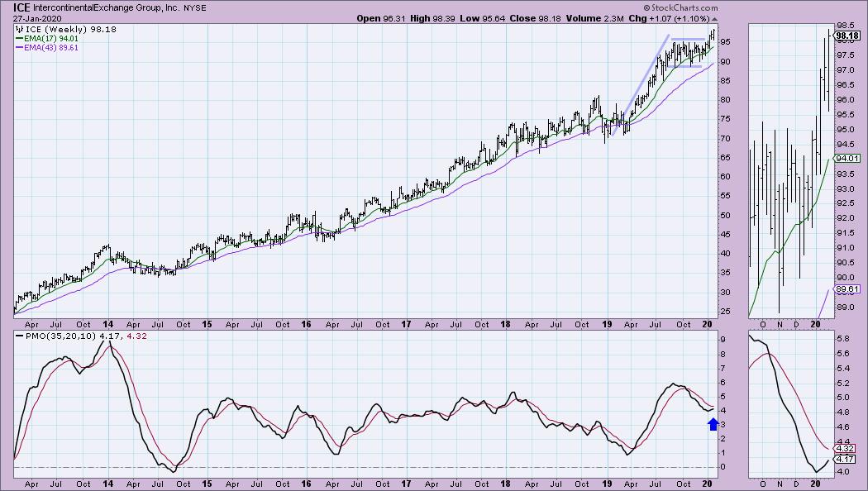Click the 98.5 label on the zoom price axis

coord(846,26)
